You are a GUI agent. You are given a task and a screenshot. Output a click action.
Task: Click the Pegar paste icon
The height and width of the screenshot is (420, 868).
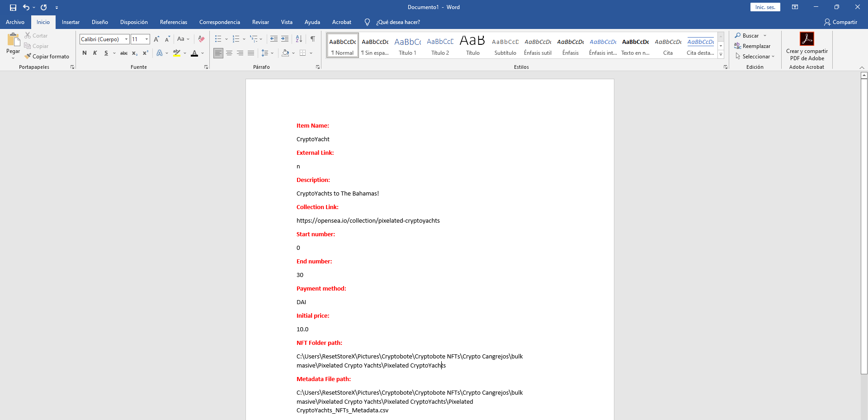pyautogui.click(x=14, y=40)
